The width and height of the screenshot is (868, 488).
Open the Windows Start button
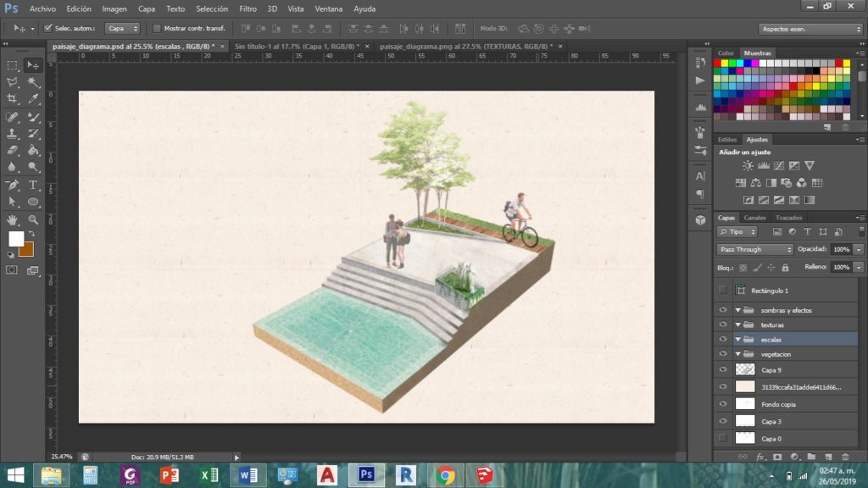pyautogui.click(x=15, y=475)
